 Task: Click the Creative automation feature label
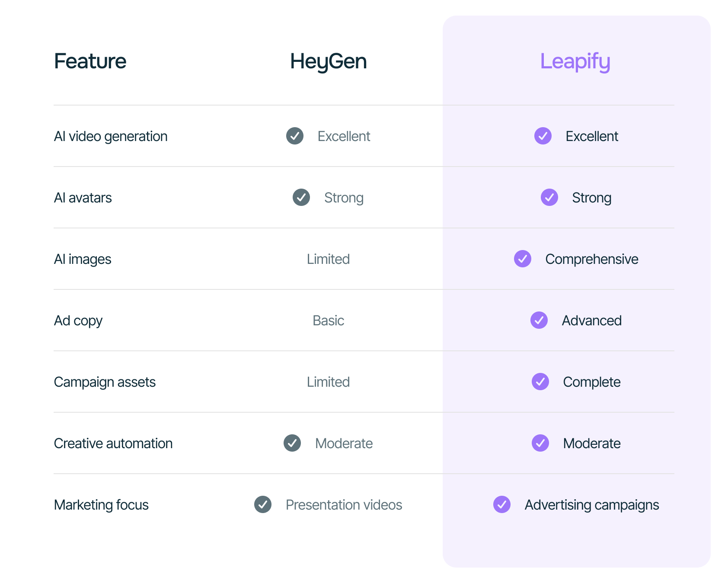point(113,443)
